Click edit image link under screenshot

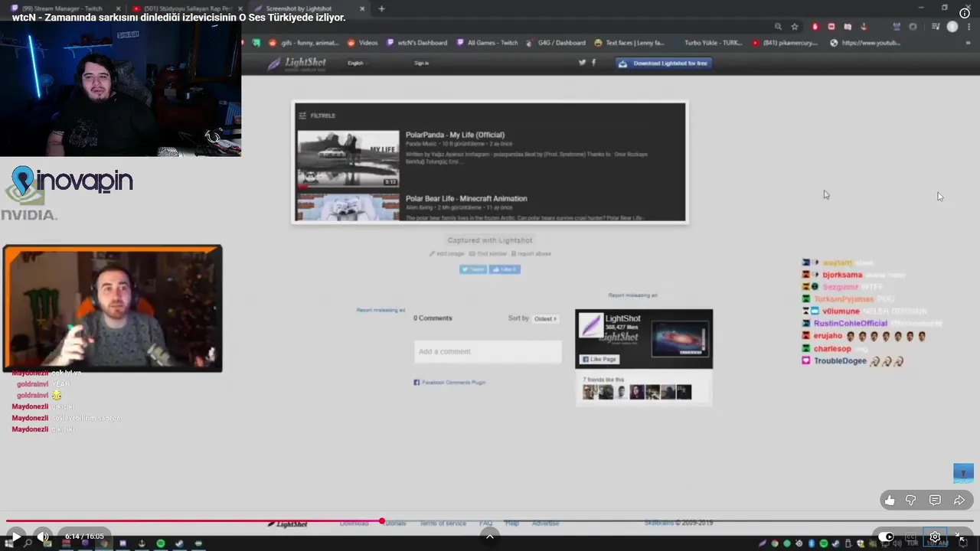(x=447, y=253)
